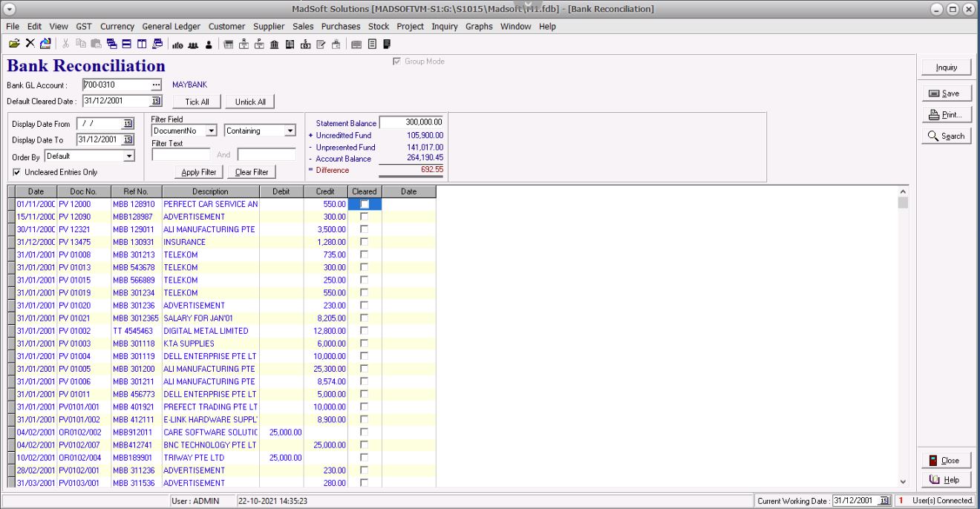Click the Clear Filter button

(x=251, y=172)
